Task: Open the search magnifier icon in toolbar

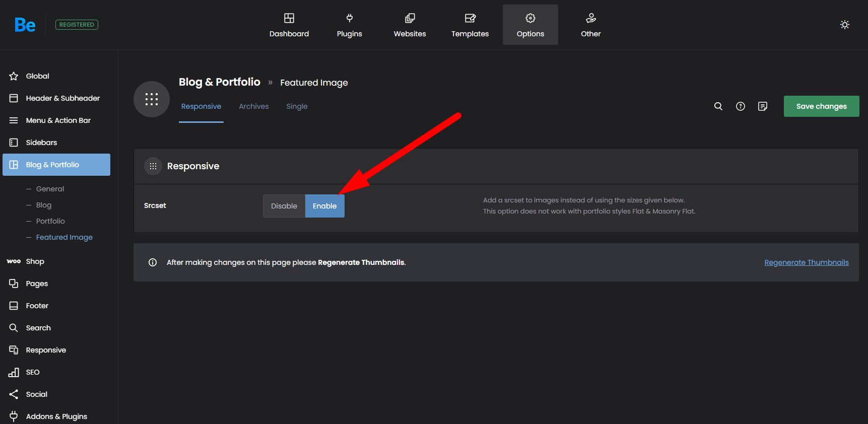Action: coord(718,106)
